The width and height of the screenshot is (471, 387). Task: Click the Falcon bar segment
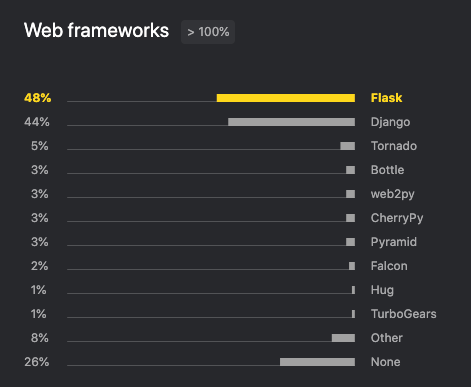point(352,266)
